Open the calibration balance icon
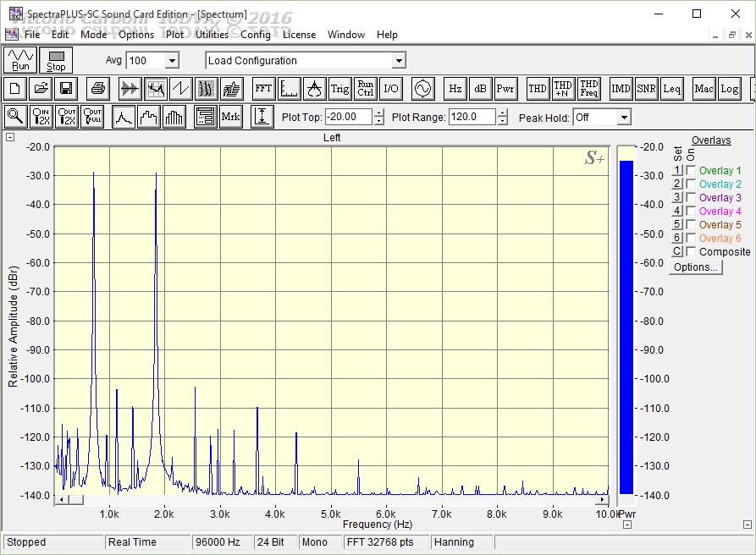This screenshot has height=555, width=756. pyautogui.click(x=314, y=89)
